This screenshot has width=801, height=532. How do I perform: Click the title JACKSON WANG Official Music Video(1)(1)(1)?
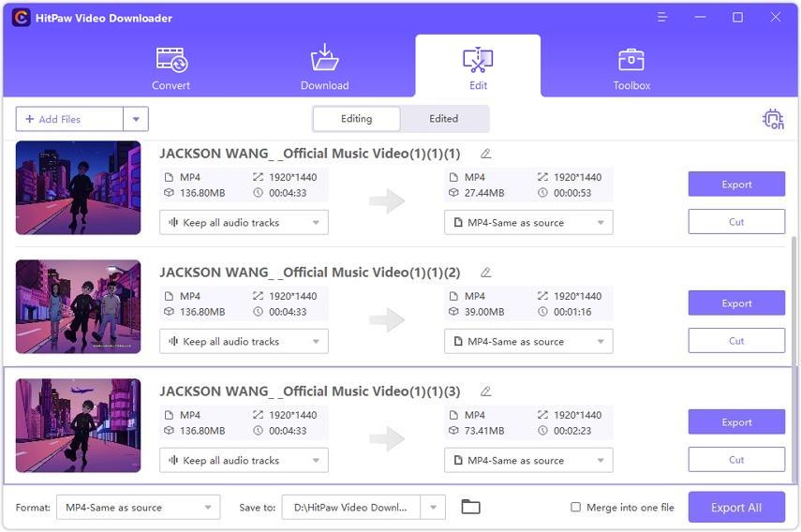(309, 154)
